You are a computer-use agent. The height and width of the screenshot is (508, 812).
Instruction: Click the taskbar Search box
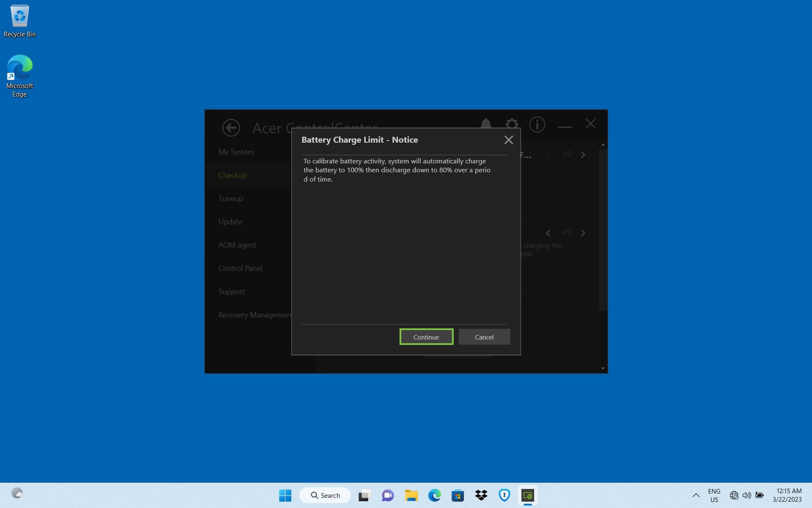tap(325, 495)
